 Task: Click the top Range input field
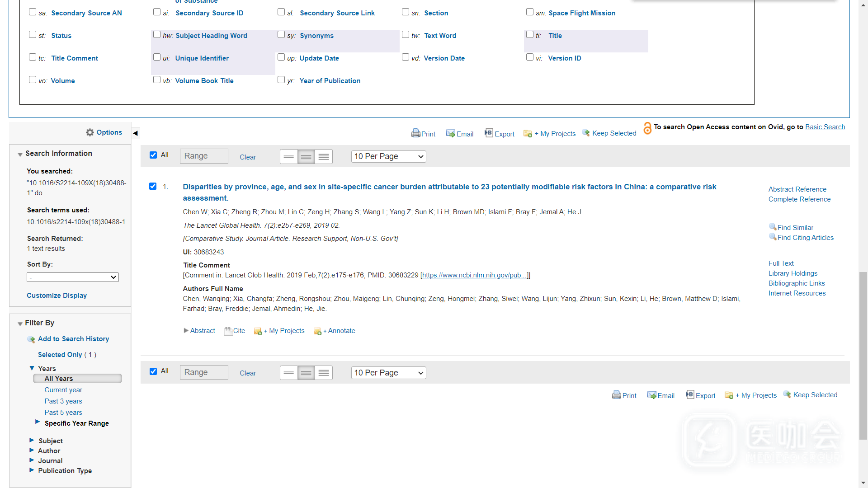204,156
